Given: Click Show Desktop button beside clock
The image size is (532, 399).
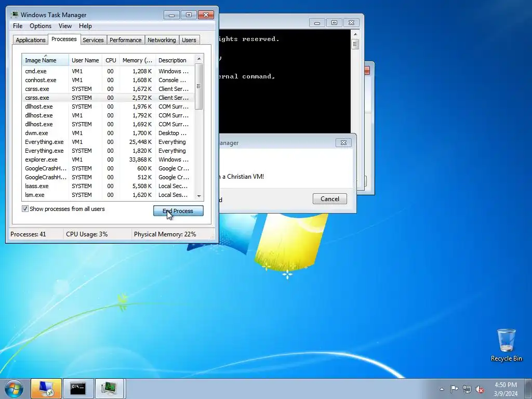Looking at the screenshot, I should 528,389.
